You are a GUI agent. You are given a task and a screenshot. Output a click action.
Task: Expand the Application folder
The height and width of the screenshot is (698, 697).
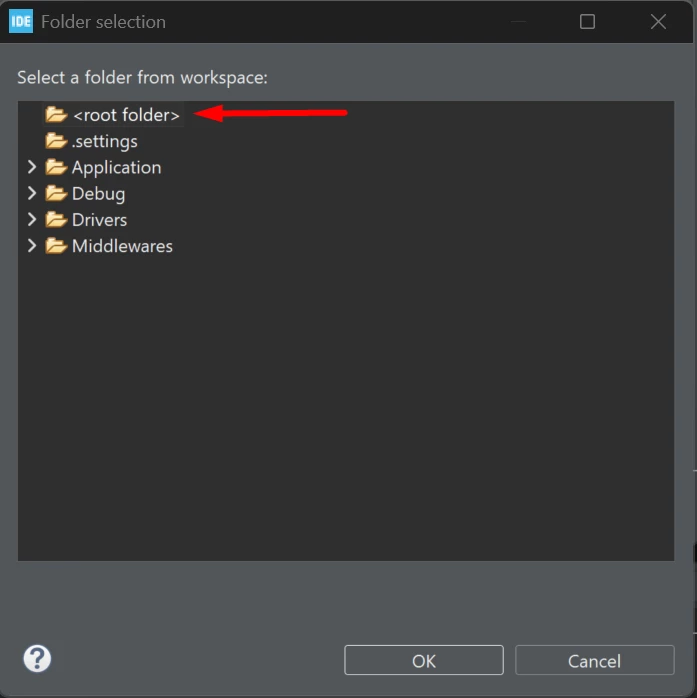(32, 167)
